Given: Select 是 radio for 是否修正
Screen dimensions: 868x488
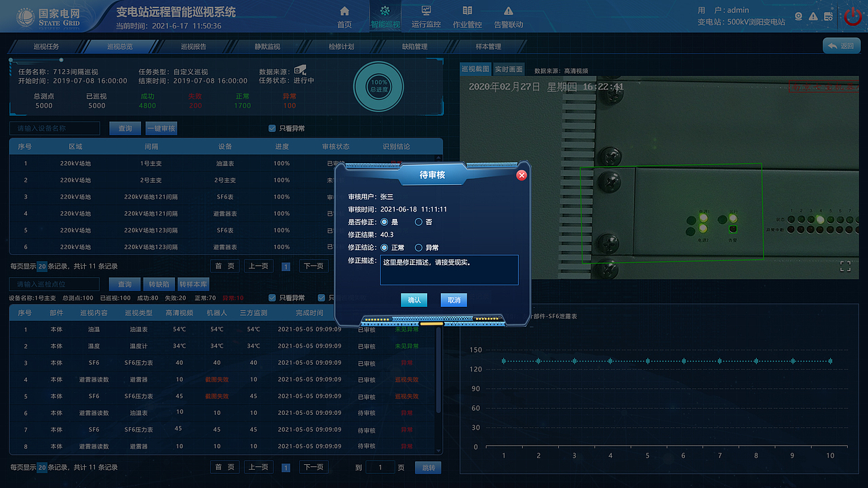Looking at the screenshot, I should pos(384,222).
